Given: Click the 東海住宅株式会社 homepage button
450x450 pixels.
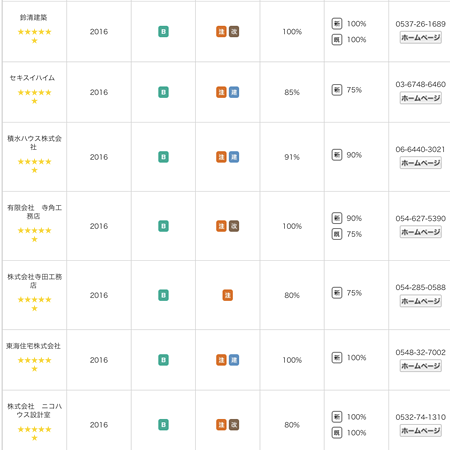Looking at the screenshot, I should tap(421, 366).
